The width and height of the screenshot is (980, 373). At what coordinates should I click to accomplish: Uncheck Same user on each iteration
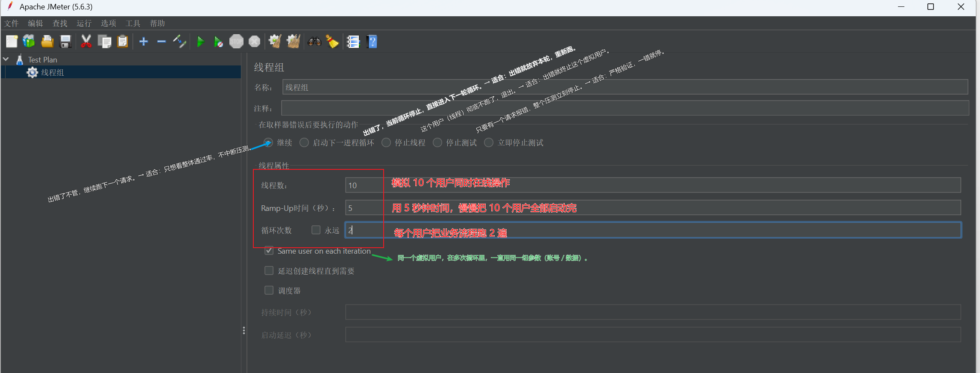click(x=269, y=251)
